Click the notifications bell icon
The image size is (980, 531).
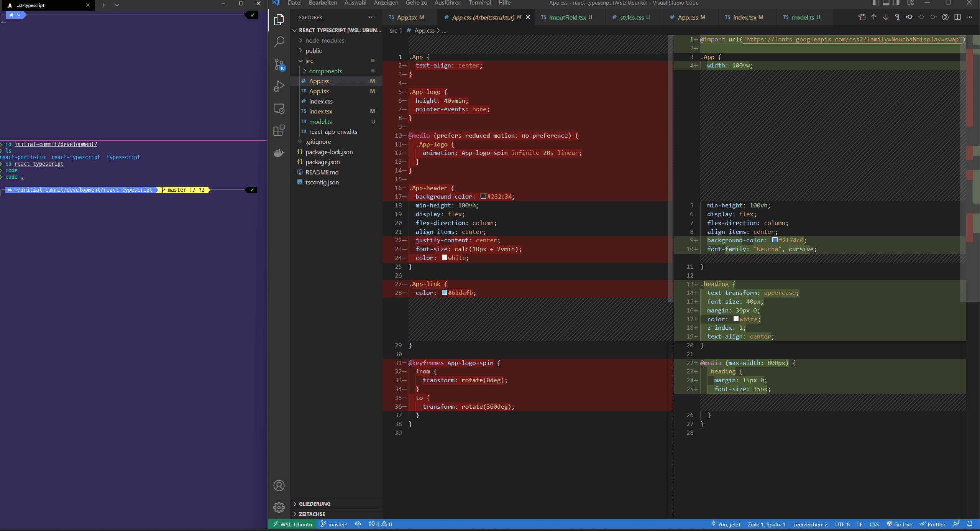[x=970, y=524]
